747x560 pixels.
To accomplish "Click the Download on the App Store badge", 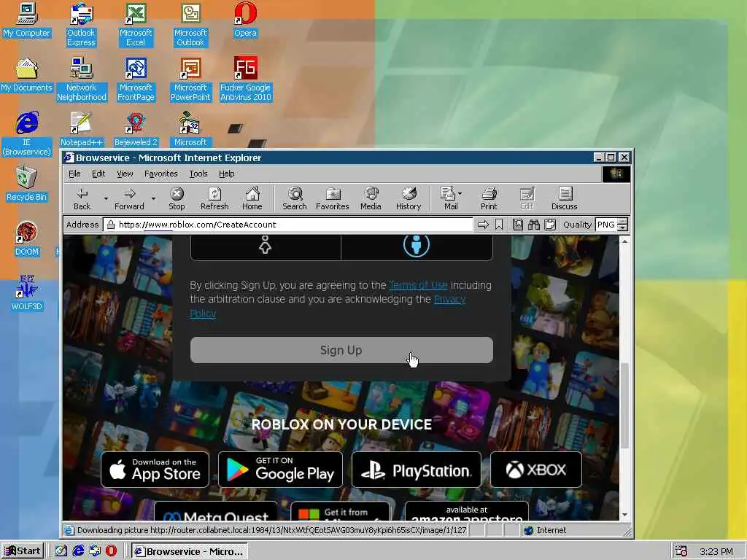I will coord(155,470).
